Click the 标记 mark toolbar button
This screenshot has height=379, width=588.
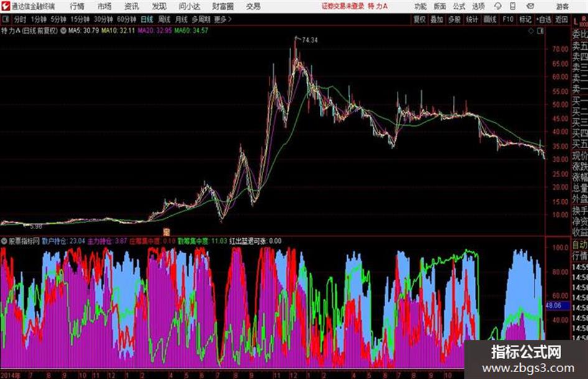click(525, 19)
